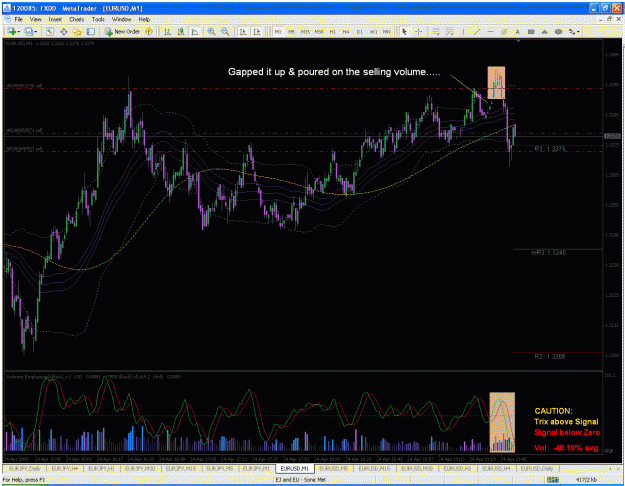Image resolution: width=625 pixels, height=486 pixels.
Task: Select the M5 timeframe button
Action: (x=291, y=31)
